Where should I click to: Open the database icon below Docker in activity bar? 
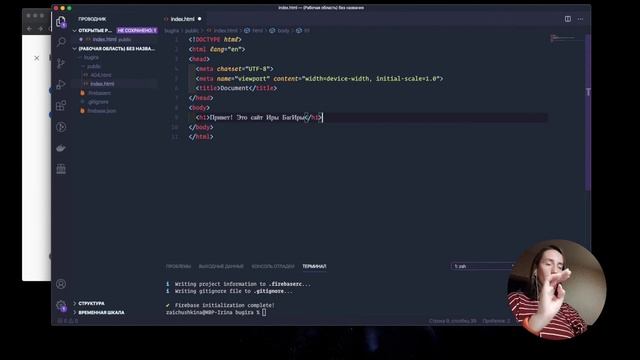tap(61, 169)
